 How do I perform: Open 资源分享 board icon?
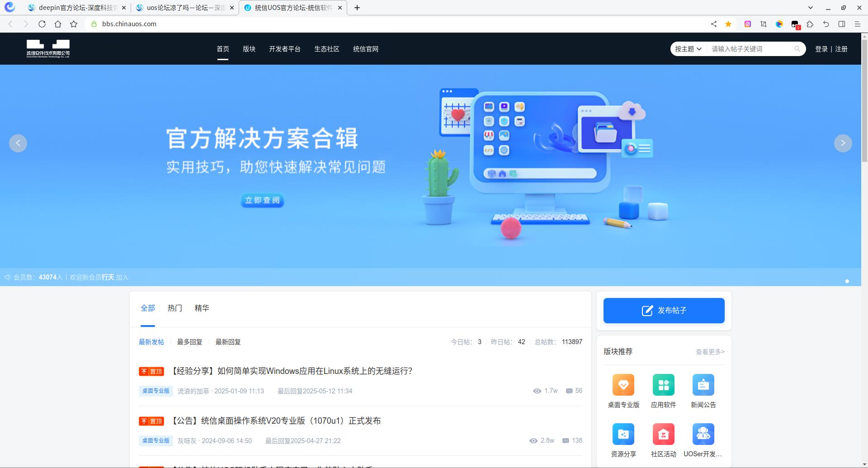coord(623,434)
